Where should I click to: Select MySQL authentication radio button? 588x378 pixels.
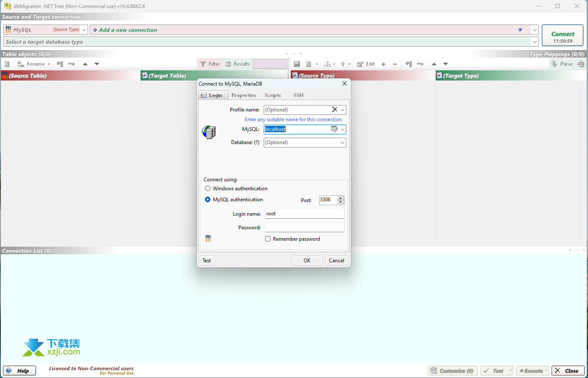click(x=207, y=200)
